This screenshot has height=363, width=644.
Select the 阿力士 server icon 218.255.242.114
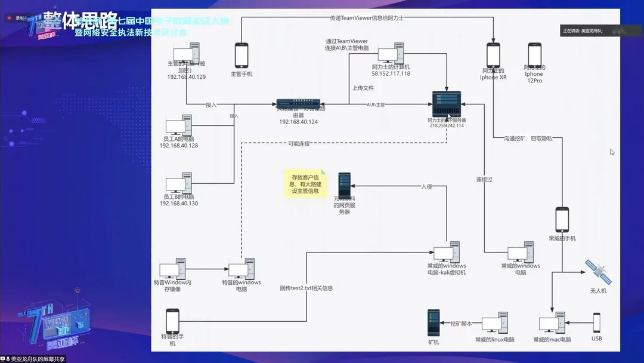447,104
